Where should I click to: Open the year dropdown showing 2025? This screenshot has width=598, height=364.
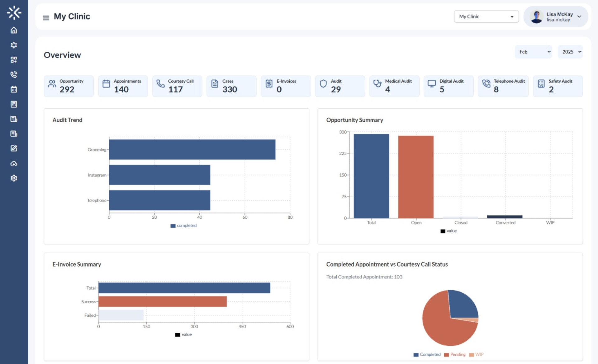click(570, 52)
